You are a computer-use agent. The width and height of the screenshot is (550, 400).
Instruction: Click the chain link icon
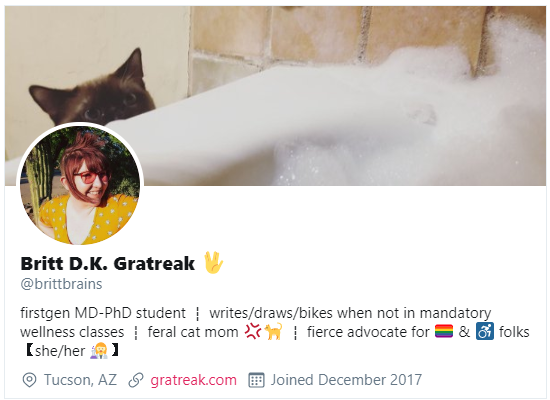[x=136, y=380]
